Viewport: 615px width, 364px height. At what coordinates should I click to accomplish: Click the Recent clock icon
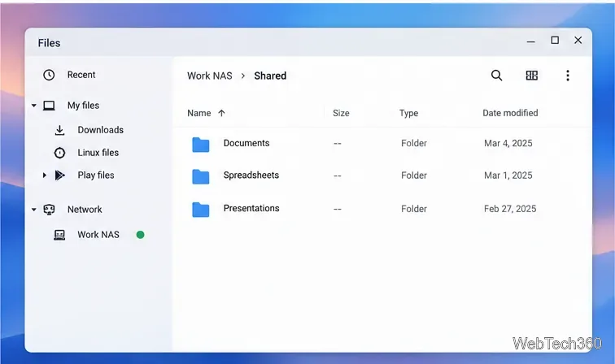tap(49, 75)
